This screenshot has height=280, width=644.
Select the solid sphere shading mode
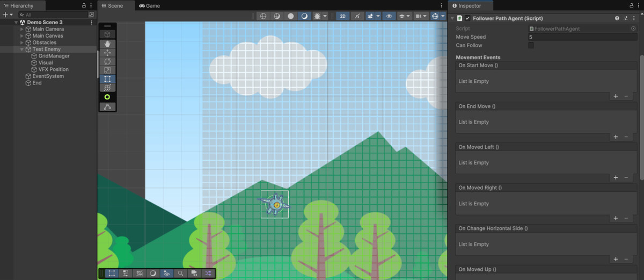point(290,16)
